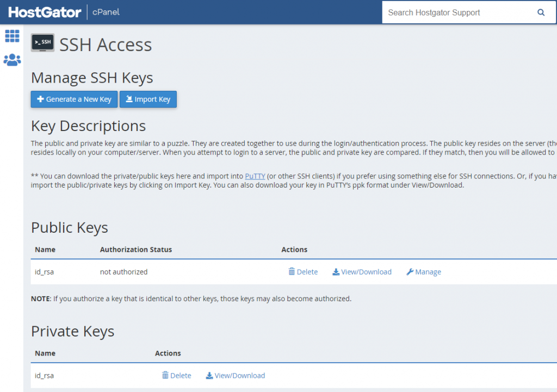Click the search magnifier icon

[541, 13]
